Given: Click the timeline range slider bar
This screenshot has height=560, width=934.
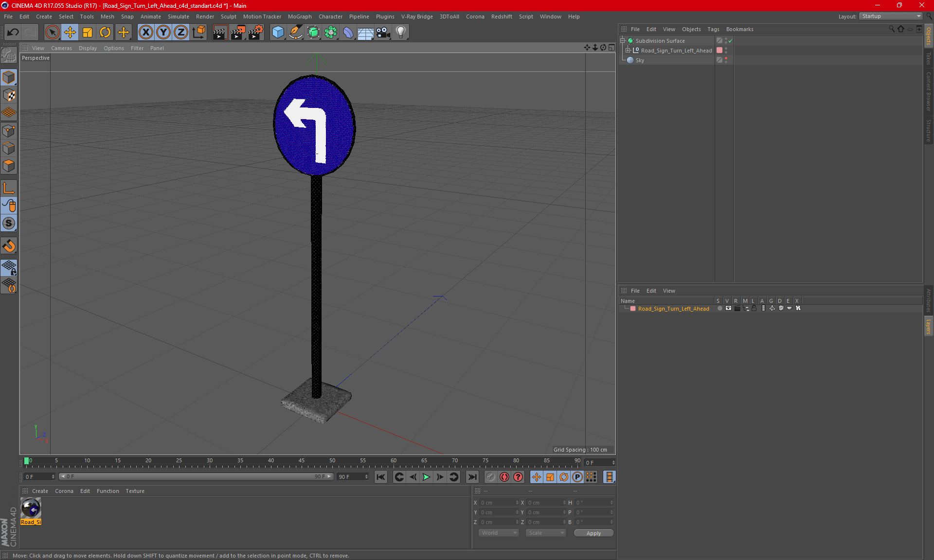Looking at the screenshot, I should point(196,476).
